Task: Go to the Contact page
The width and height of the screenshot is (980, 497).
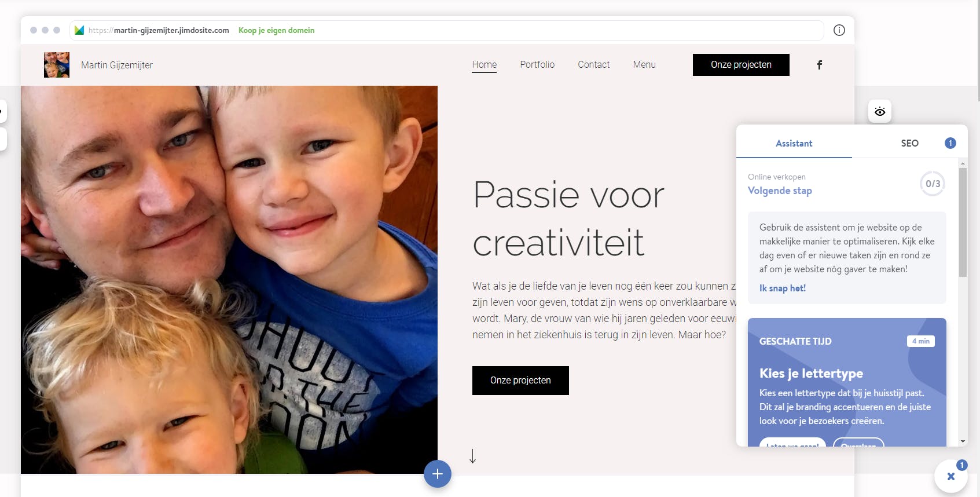Action: pyautogui.click(x=593, y=65)
